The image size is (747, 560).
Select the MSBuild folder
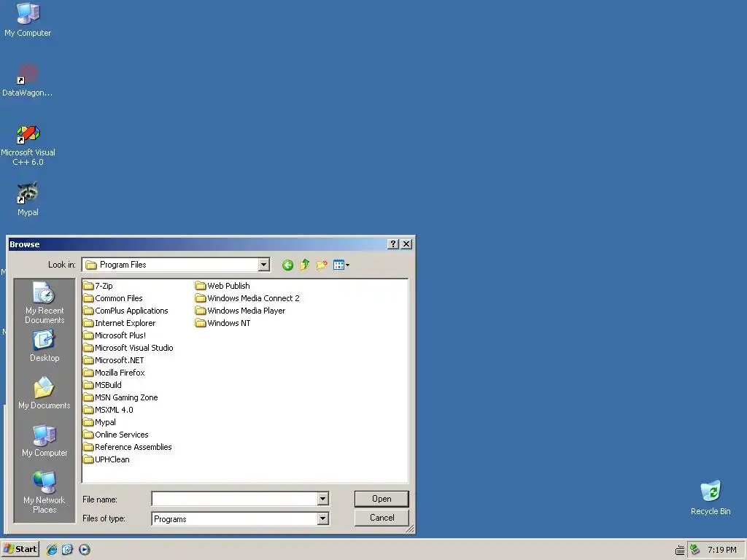click(x=102, y=385)
